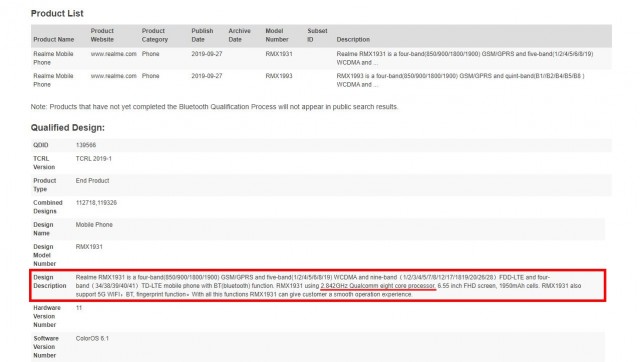
Task: Click the QDID label
Action: [41, 145]
